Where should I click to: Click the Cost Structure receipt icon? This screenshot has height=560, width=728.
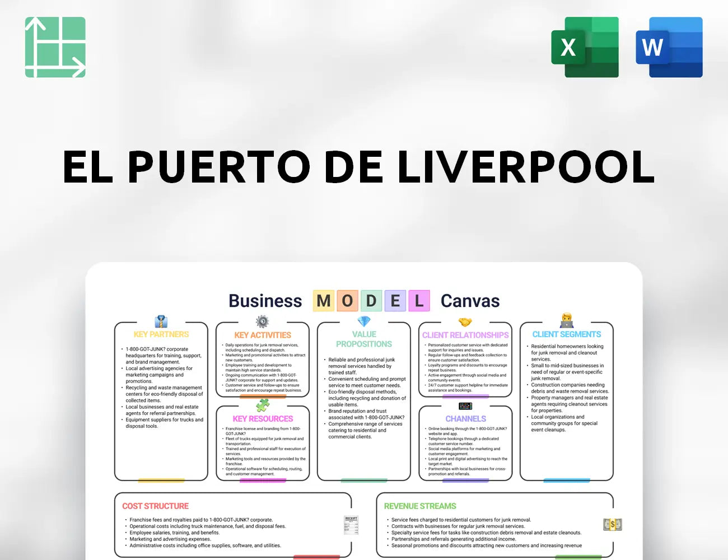[x=351, y=525]
